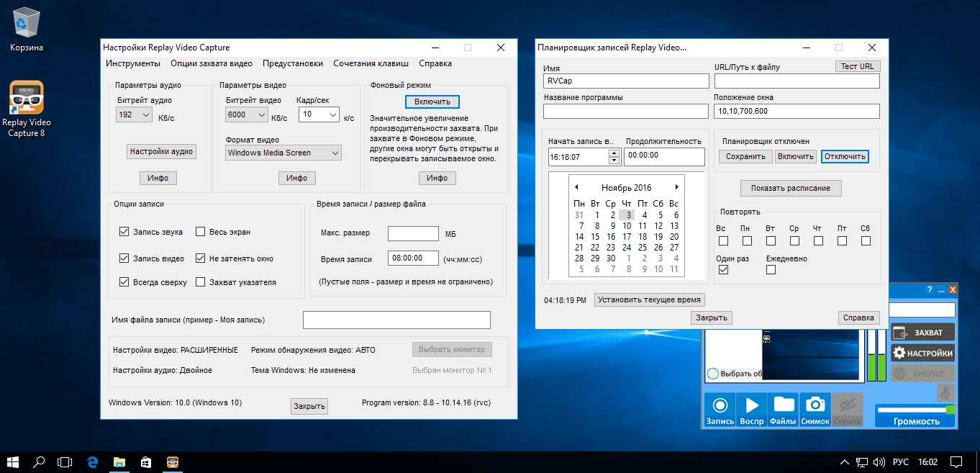The height and width of the screenshot is (473, 980).
Task: Click the question mark help icon
Action: (929, 289)
